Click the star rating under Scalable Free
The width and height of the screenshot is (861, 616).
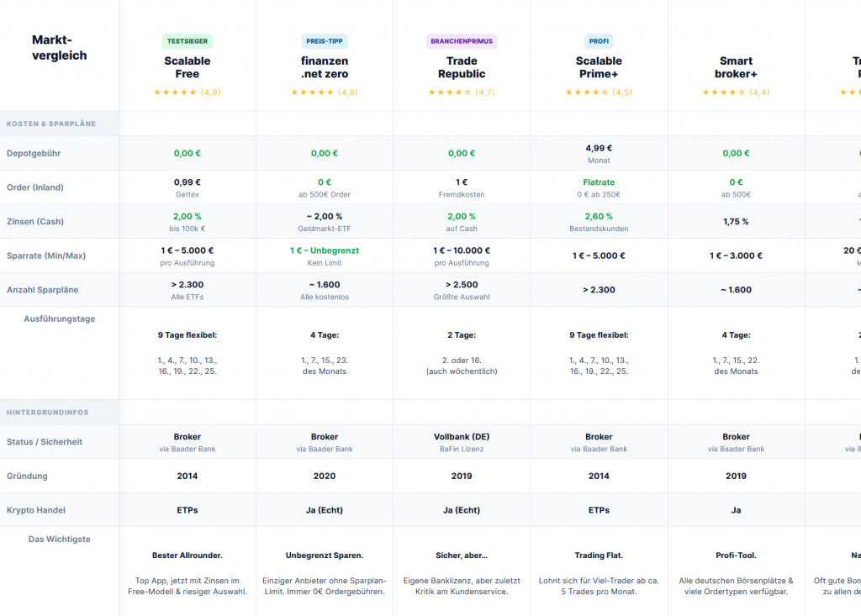point(187,92)
